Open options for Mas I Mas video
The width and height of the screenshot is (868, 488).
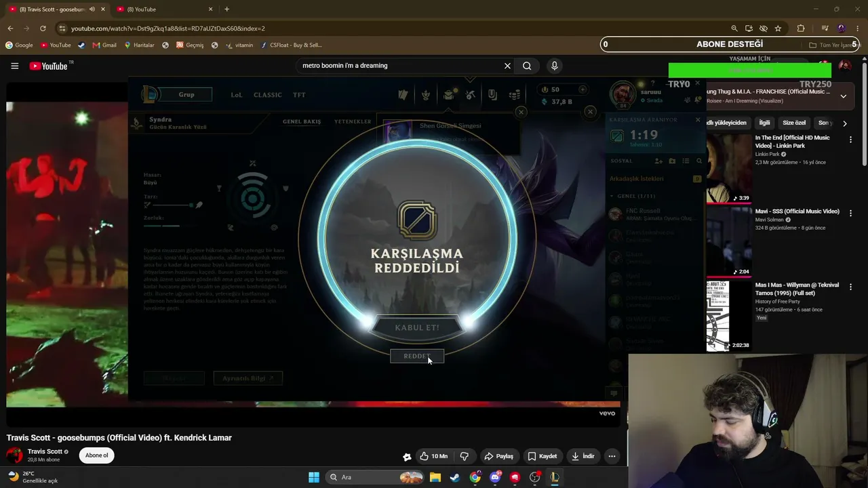850,287
